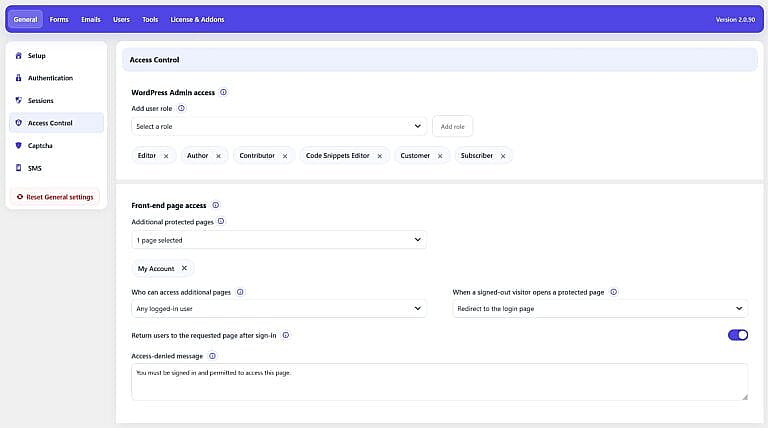The width and height of the screenshot is (768, 428).
Task: Click the info icon beside Front-end page access
Action: (x=216, y=205)
